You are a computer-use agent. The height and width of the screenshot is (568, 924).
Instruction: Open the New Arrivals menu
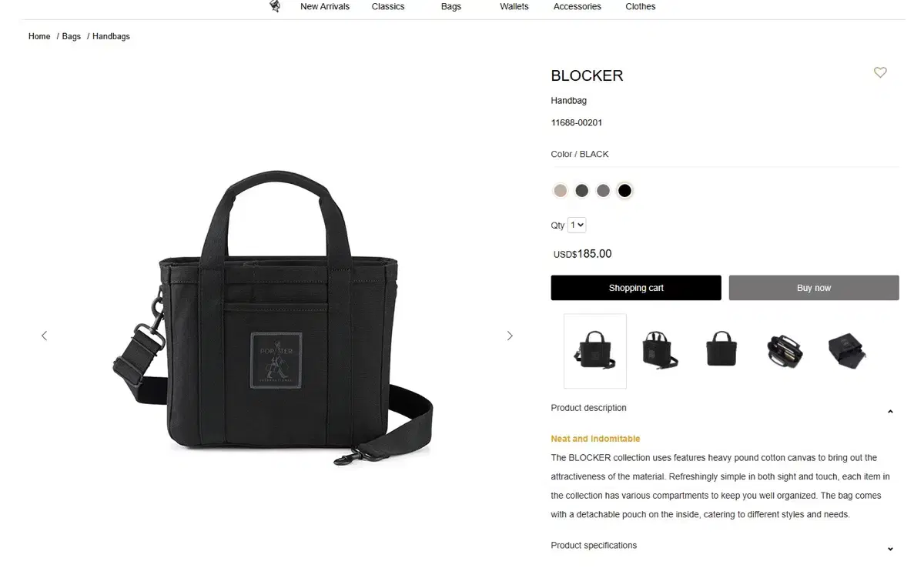click(325, 7)
